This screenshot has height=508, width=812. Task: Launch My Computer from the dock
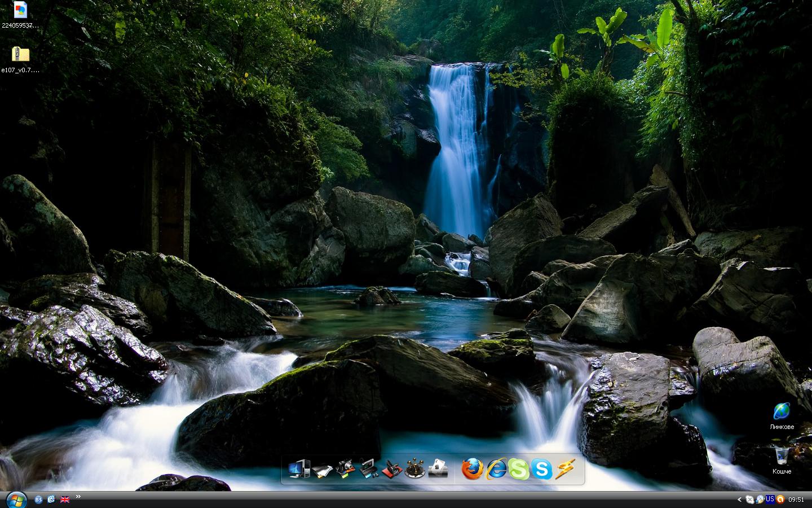(x=299, y=469)
